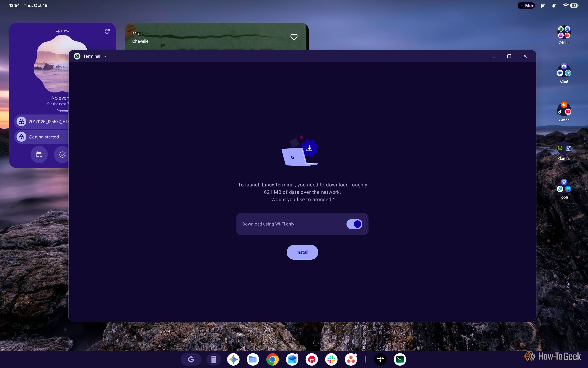Launch Chrome from the taskbar
Viewport: 588px width, 368px height.
click(x=272, y=359)
